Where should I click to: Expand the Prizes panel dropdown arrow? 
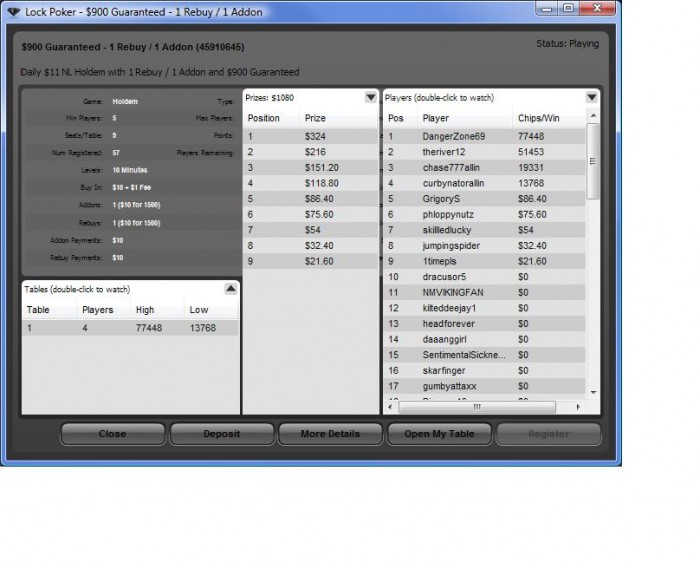pyautogui.click(x=371, y=97)
